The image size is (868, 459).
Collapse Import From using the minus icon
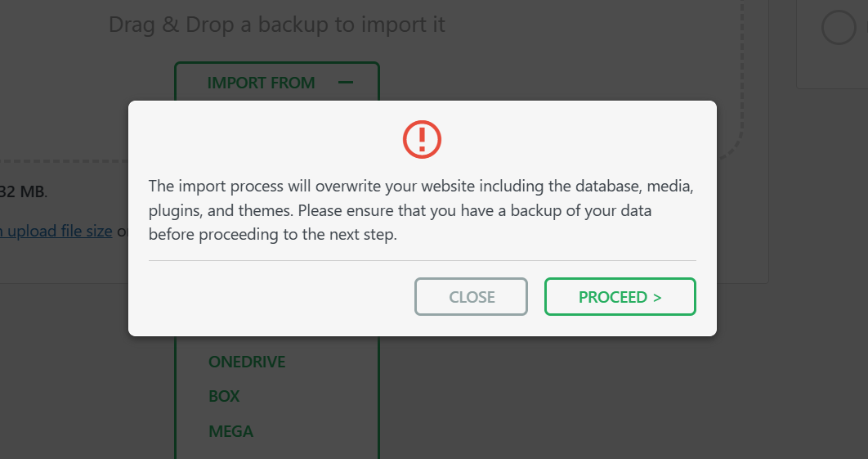tap(346, 83)
